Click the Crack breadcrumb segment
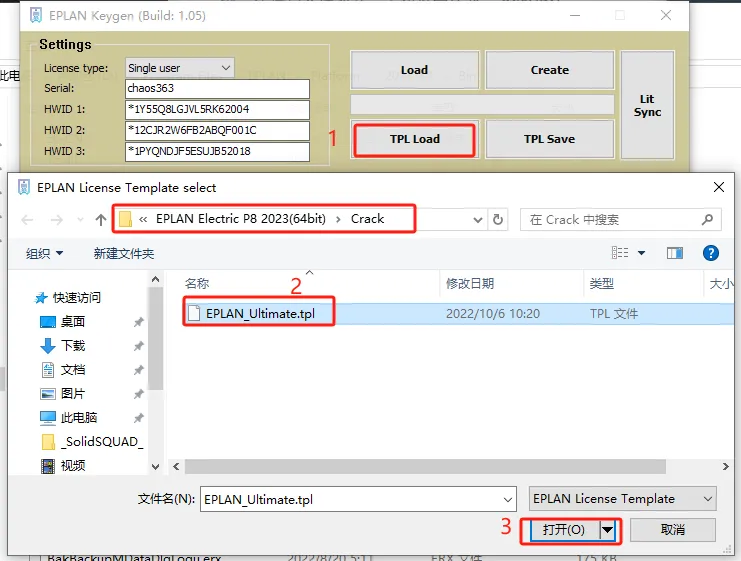This screenshot has height=561, width=741. point(367,219)
